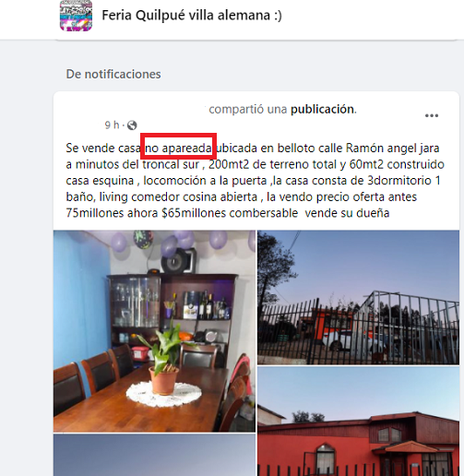The height and width of the screenshot is (476, 464).
Task: Open the fenced lot at dusk photo
Action: click(x=358, y=297)
